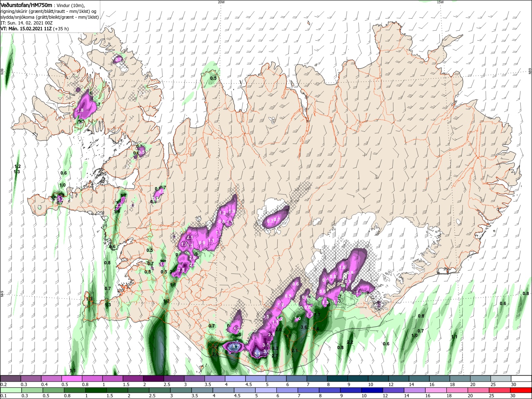Click the 8.7 precipitation value on south coast
Image resolution: width=532 pixels, height=399 pixels.
click(236, 347)
